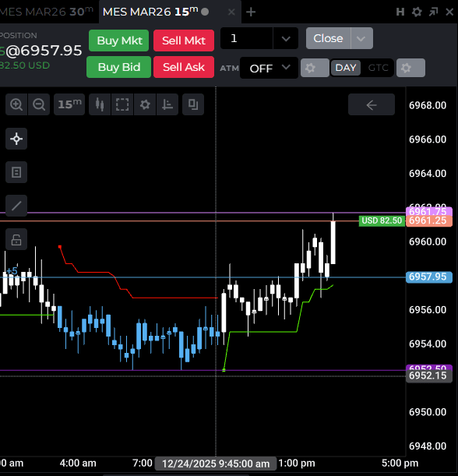Add a new chart tab with plus
This screenshot has width=458, height=476.
251,12
